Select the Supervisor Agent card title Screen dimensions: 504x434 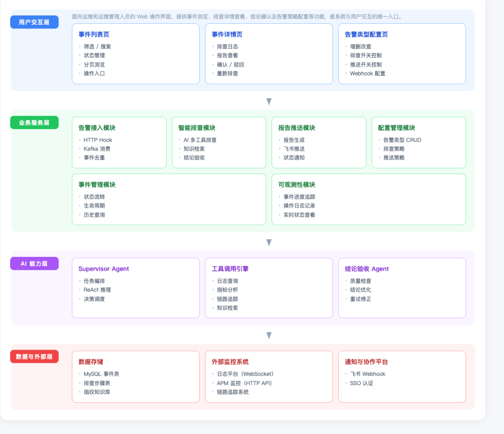104,269
